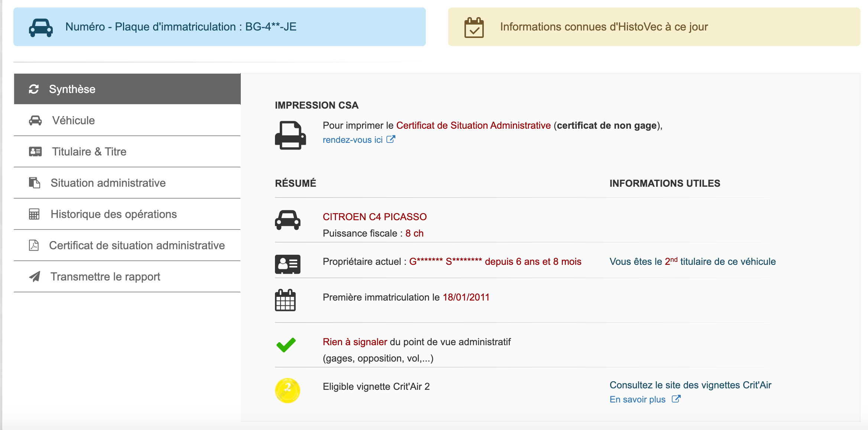Click the car icon in the license plate banner
868x430 pixels.
(41, 28)
